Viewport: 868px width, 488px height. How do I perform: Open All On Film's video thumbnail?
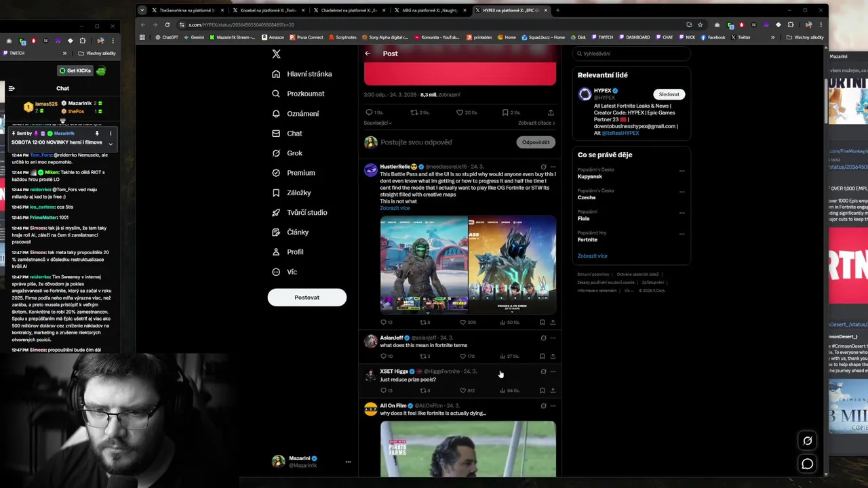click(x=468, y=449)
